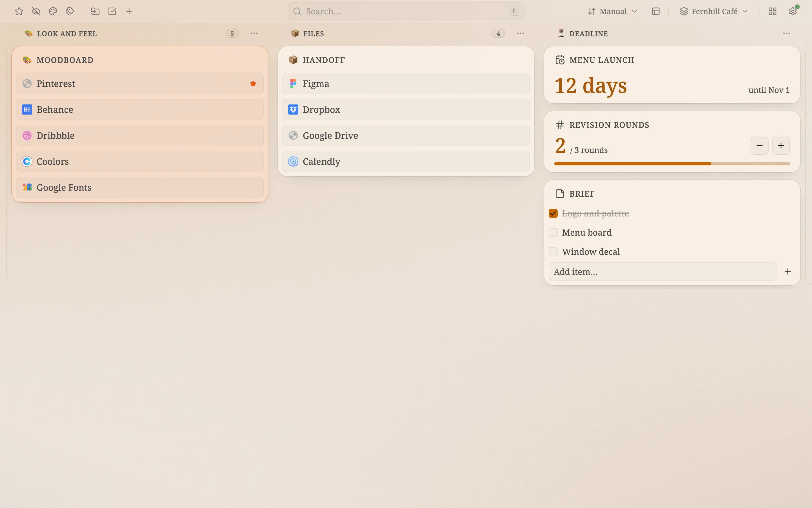Click the Menu Launch calendar icon
Image resolution: width=812 pixels, height=508 pixels.
pyautogui.click(x=560, y=60)
